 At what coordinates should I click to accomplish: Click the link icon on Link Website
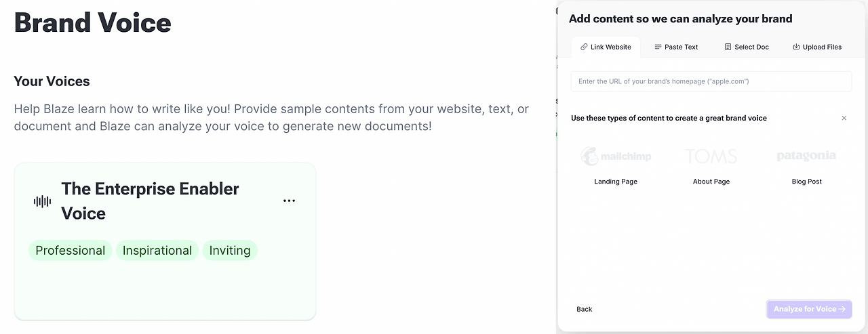pos(584,47)
